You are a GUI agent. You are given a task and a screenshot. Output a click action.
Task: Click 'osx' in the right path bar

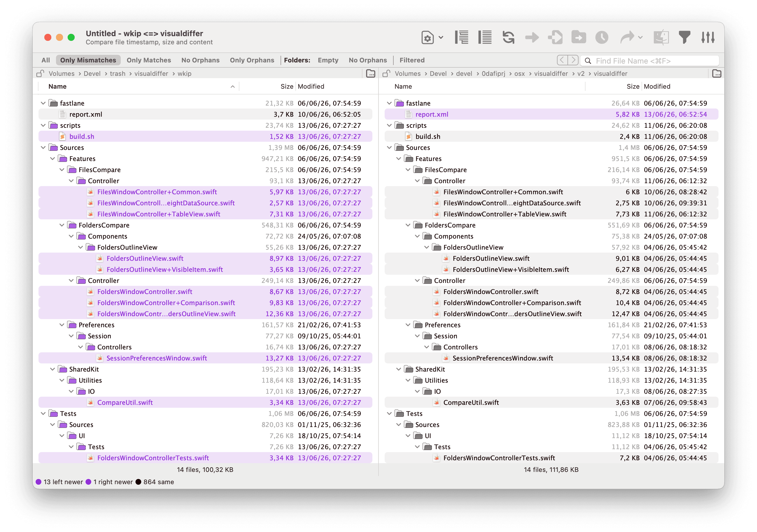[x=519, y=73]
